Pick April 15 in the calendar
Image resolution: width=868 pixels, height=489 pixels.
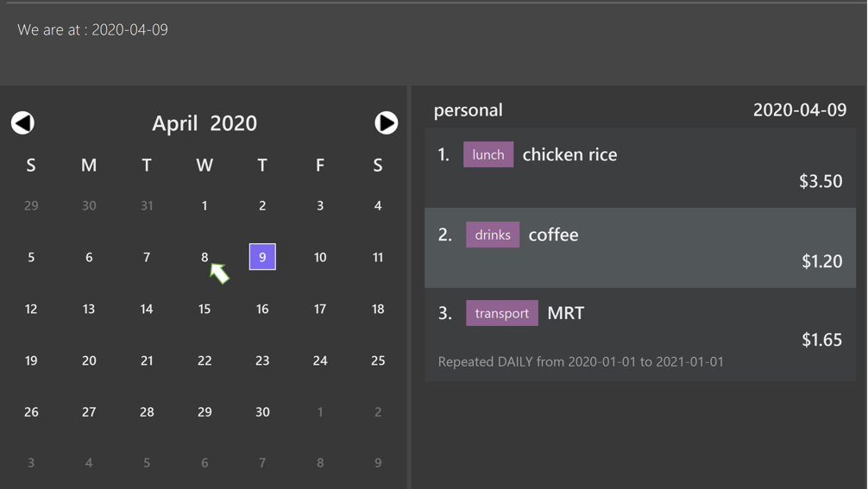[204, 309]
